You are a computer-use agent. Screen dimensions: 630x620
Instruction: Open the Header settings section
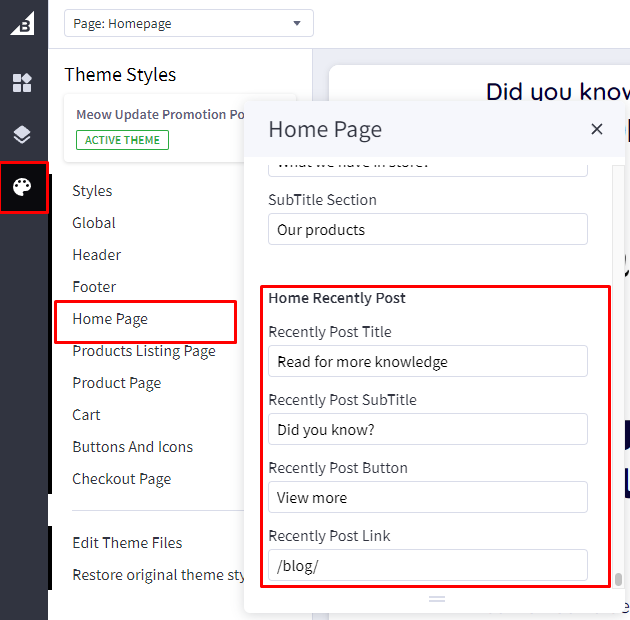point(97,255)
